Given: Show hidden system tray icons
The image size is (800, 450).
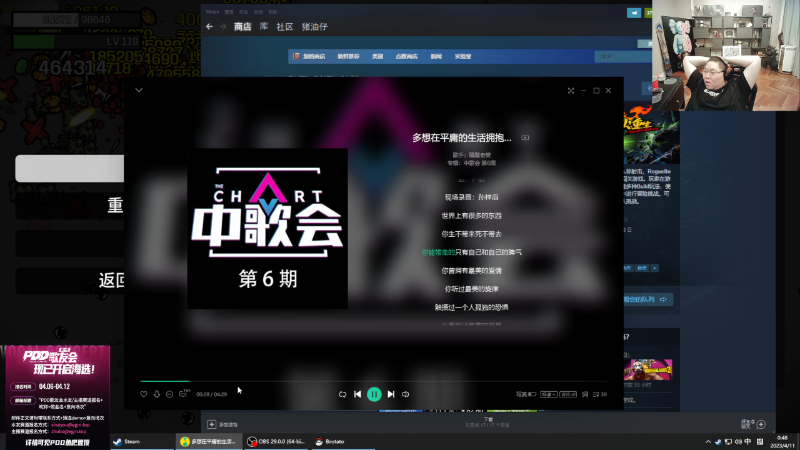Looking at the screenshot, I should 708,442.
